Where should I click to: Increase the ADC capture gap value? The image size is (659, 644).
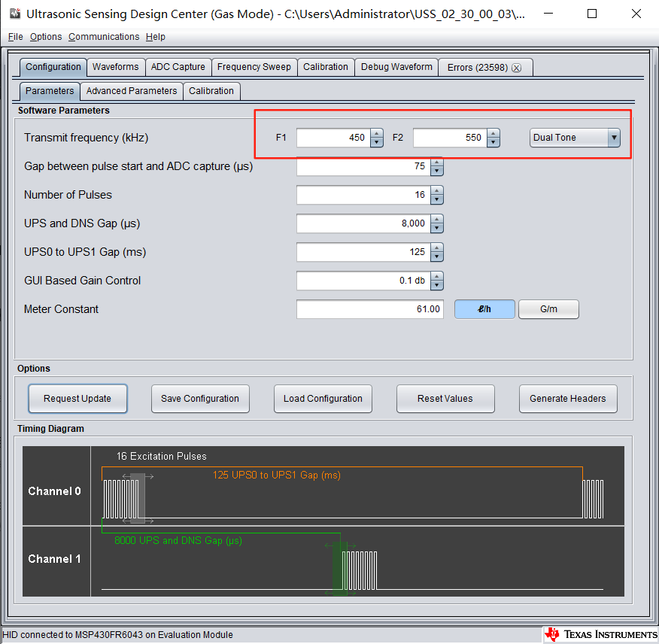[437, 163]
